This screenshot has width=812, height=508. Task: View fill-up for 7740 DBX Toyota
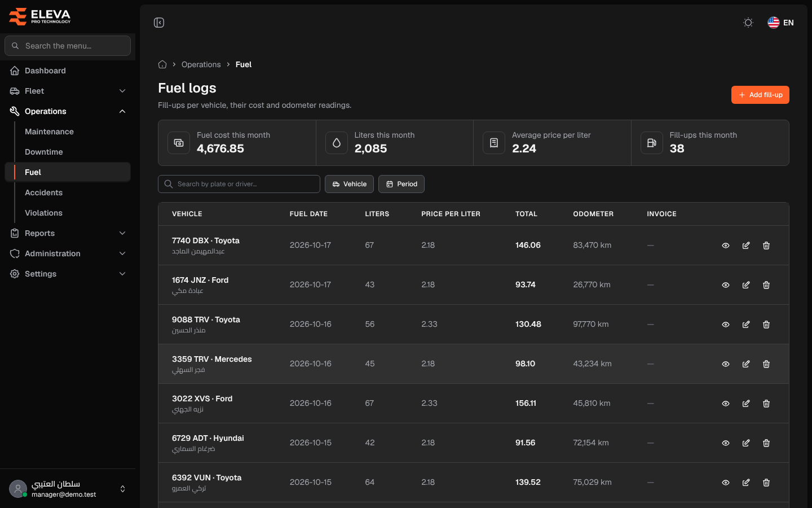point(726,246)
